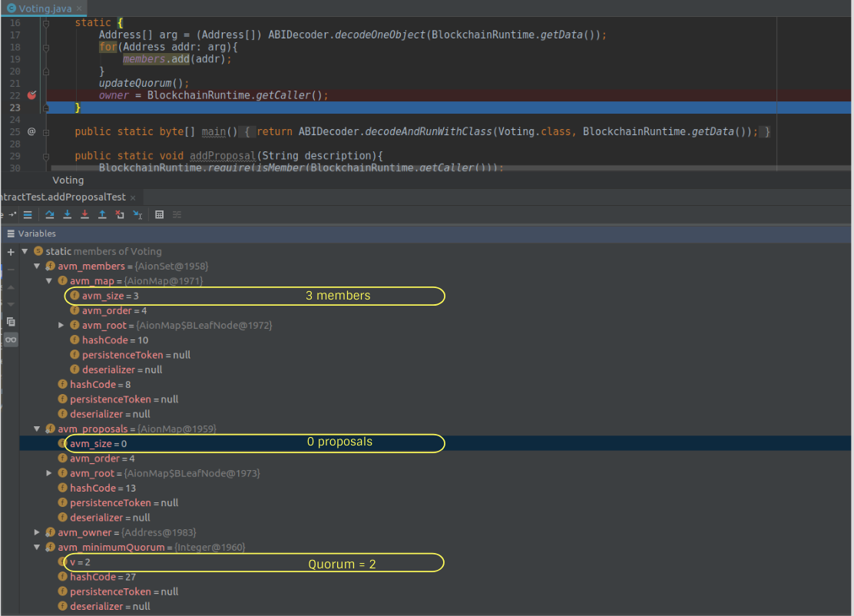Expand the avm_root AionMap$BLeafNode@1972 node

(61, 325)
